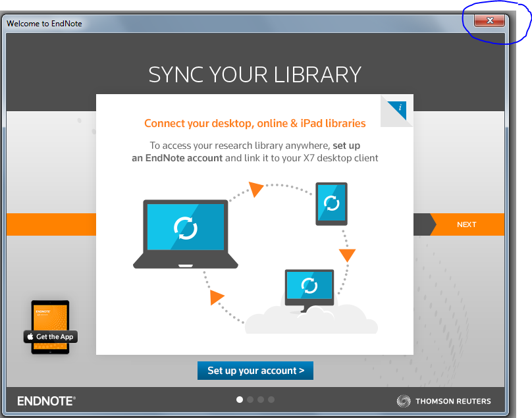Click the orange arrow below the tablet

click(347, 255)
